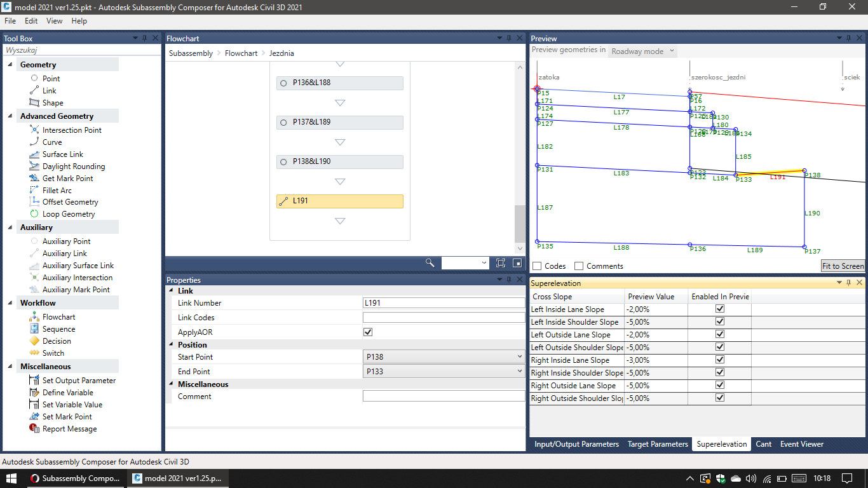Uncheck the ApplyAOR checkbox
The width and height of the screenshot is (868, 488).
[368, 332]
